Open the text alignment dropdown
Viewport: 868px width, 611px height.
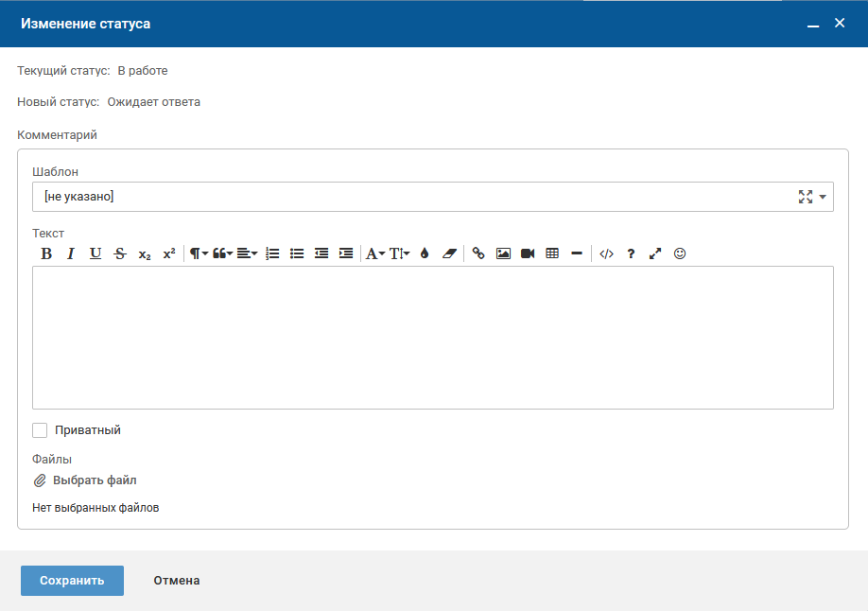coord(247,253)
